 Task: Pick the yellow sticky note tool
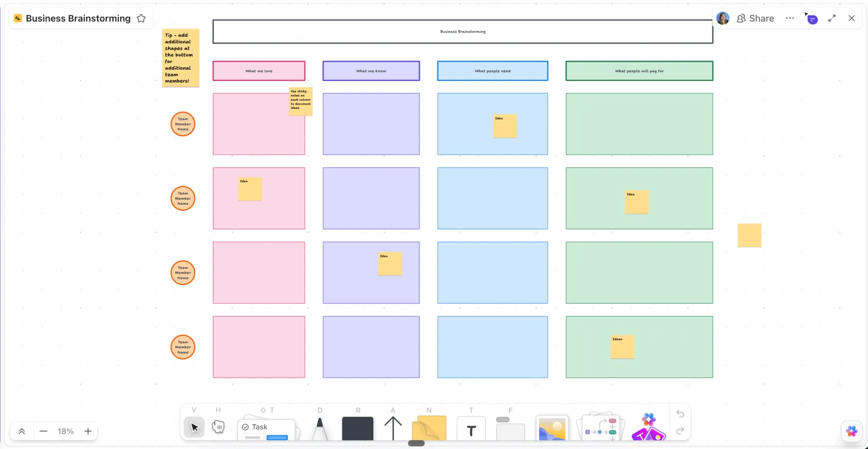pos(429,428)
